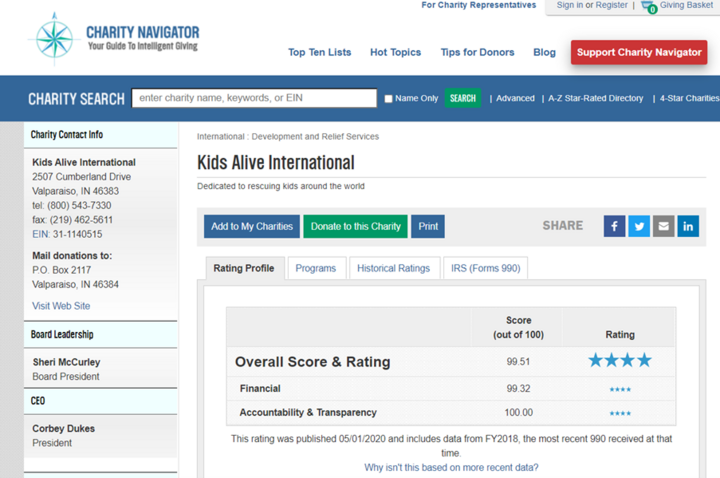Viewport: 720px width, 478px height.
Task: Open For Charity Representatives link
Action: tap(478, 5)
